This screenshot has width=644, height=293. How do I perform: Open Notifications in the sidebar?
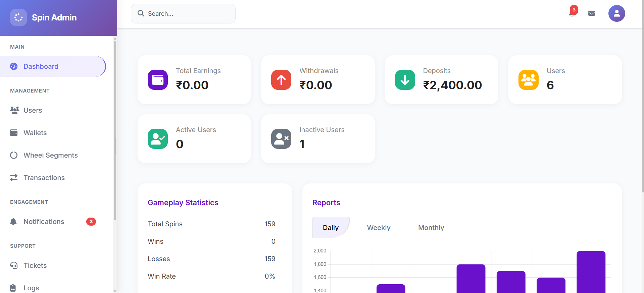point(44,222)
